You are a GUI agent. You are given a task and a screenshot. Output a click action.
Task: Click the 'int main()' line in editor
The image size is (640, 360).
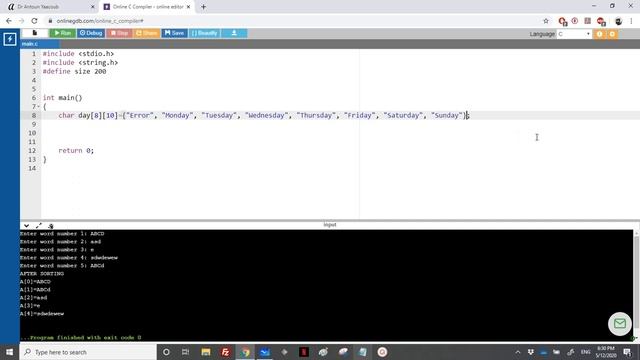click(62, 98)
